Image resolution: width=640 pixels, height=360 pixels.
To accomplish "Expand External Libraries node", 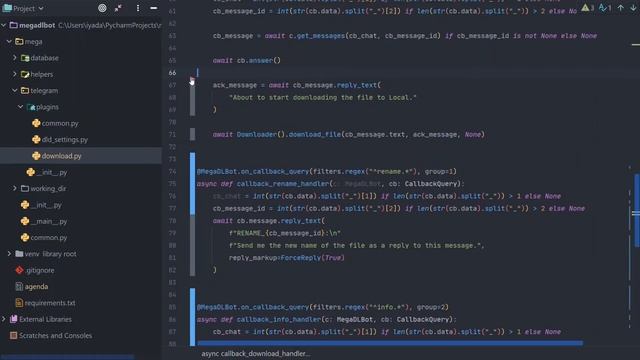I will tap(4, 319).
